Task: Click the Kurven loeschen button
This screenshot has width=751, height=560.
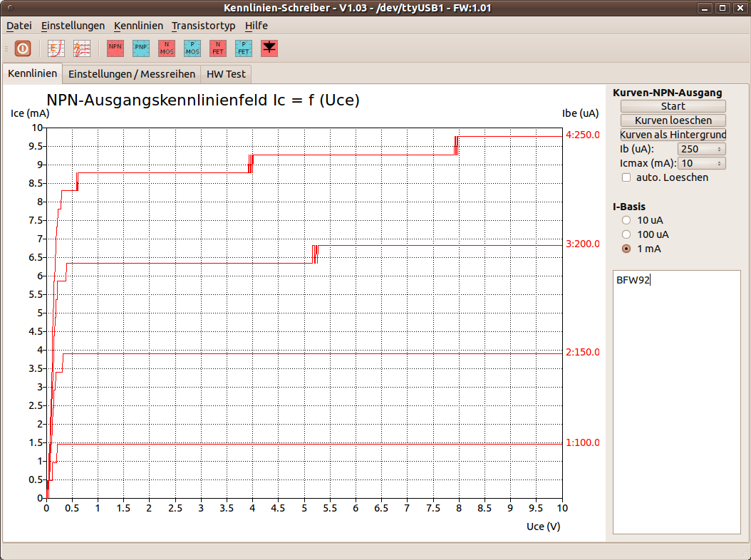Action: (x=673, y=120)
